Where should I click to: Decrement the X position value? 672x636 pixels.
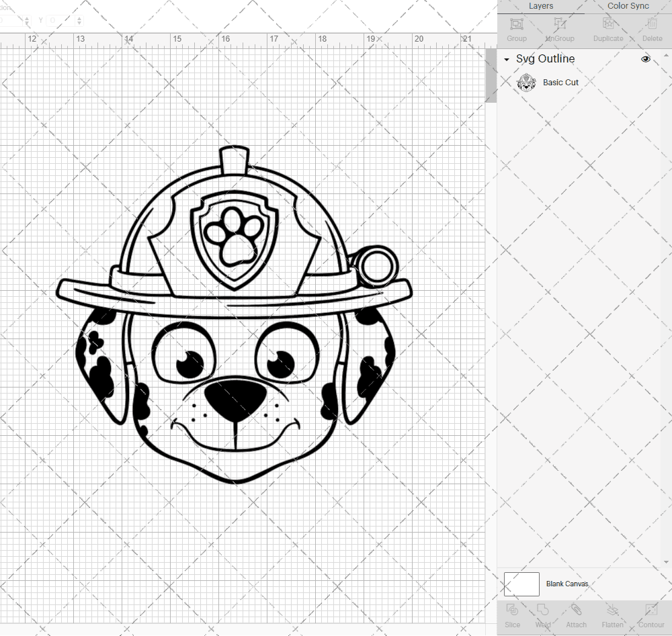(x=26, y=24)
